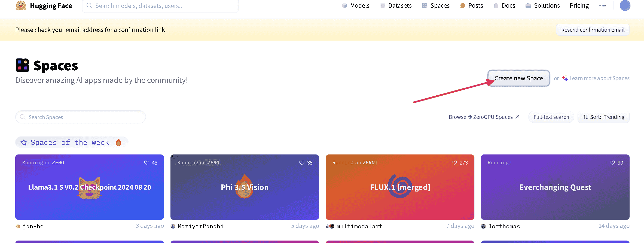Click the search magnifier icon in top bar

click(89, 5)
